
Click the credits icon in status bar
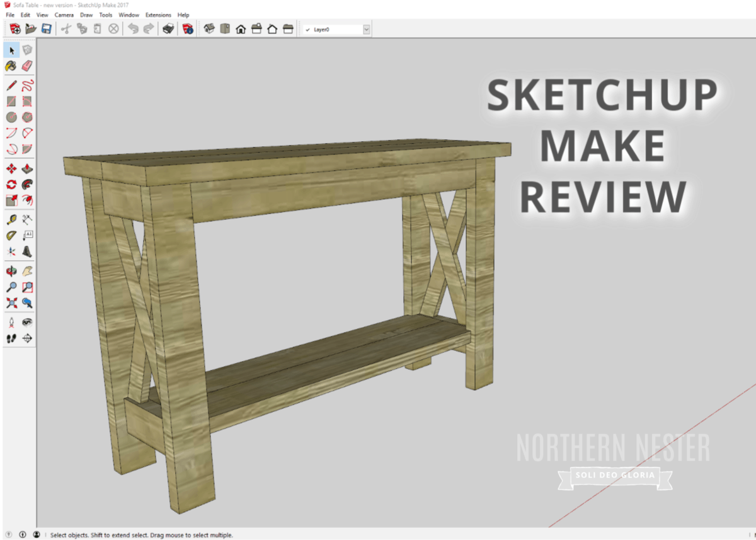click(x=22, y=534)
